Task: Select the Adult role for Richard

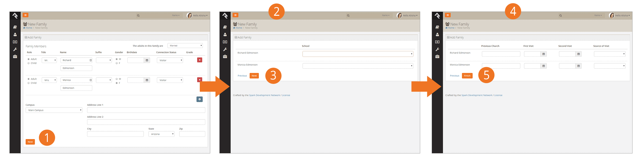Action: [29, 59]
